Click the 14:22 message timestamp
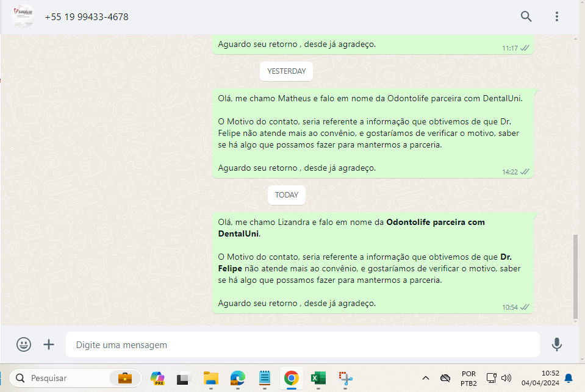The image size is (585, 392). pos(509,172)
